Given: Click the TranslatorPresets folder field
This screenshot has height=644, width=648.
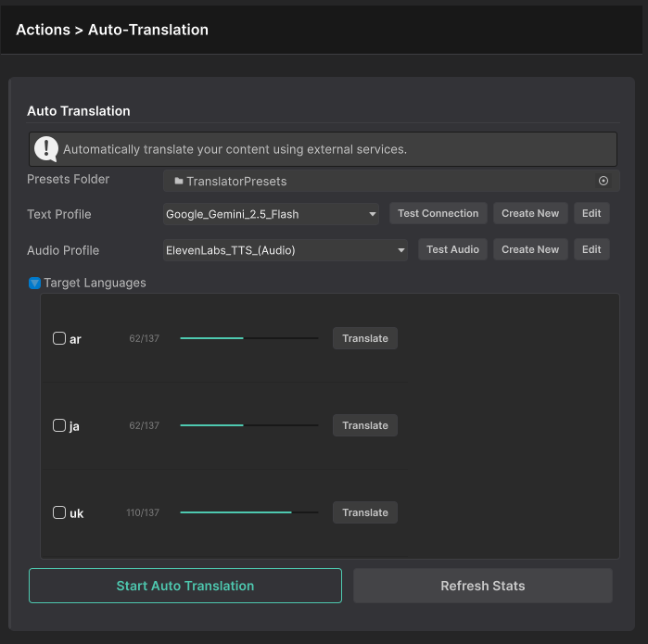Looking at the screenshot, I should [x=391, y=181].
